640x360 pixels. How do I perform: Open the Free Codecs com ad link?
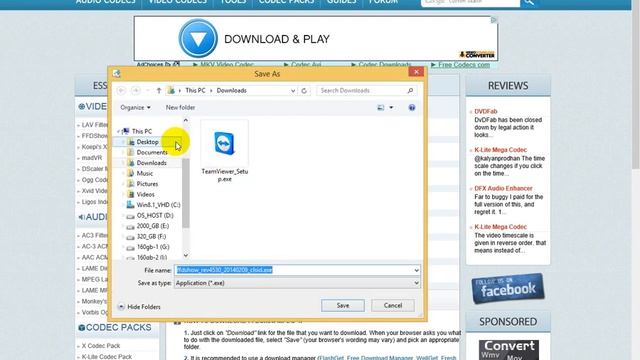[x=464, y=64]
